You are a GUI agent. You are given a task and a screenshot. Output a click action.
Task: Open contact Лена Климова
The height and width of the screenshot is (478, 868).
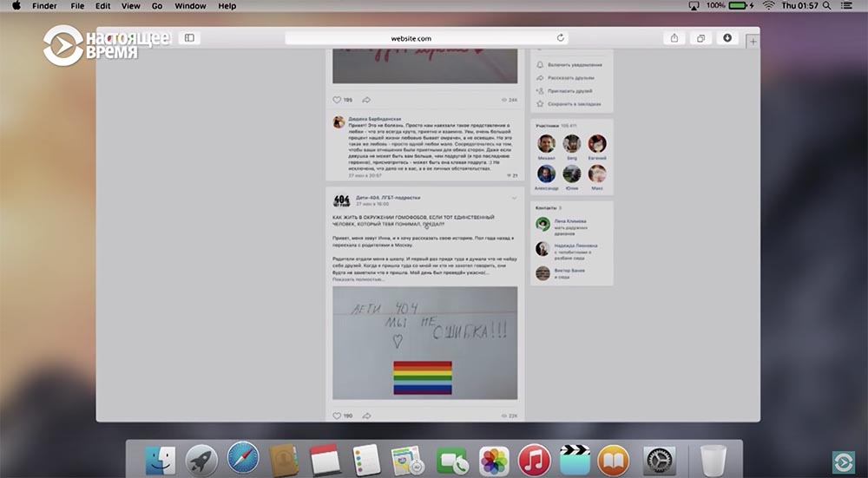click(x=570, y=220)
